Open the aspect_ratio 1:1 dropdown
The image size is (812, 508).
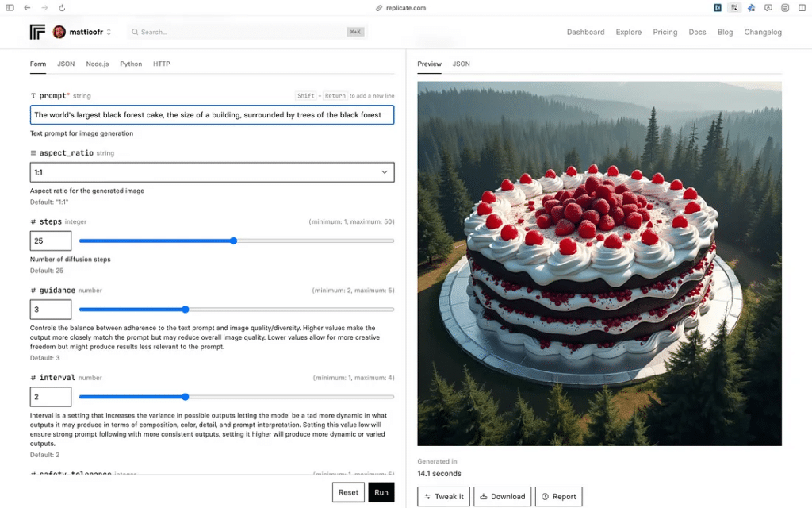pos(212,172)
